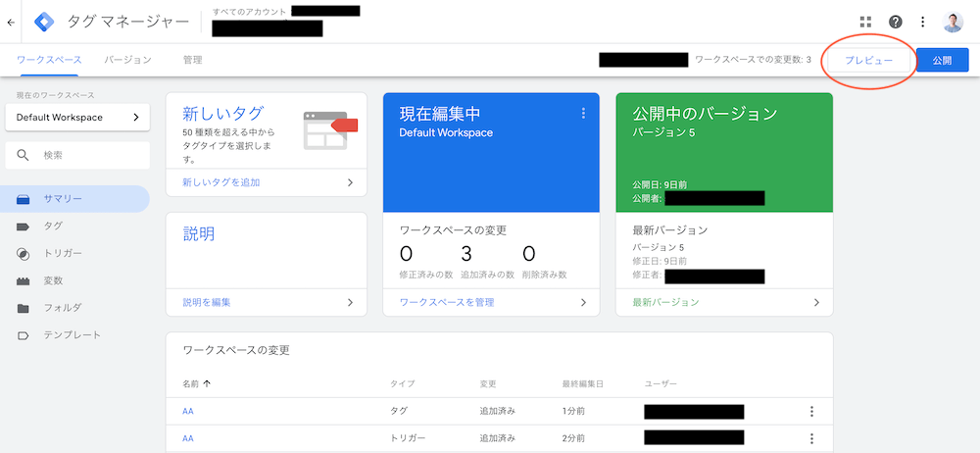Click into the 検索 search field
This screenshot has width=980, height=453.
tap(77, 155)
